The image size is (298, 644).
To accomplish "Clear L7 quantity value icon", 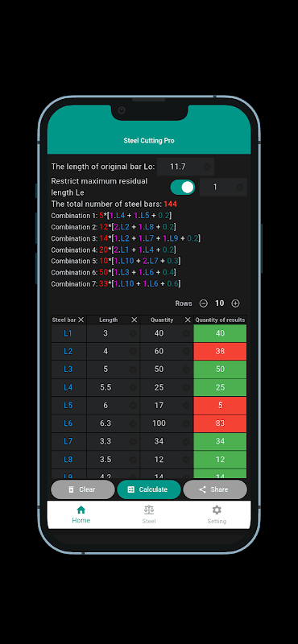I will (x=186, y=441).
